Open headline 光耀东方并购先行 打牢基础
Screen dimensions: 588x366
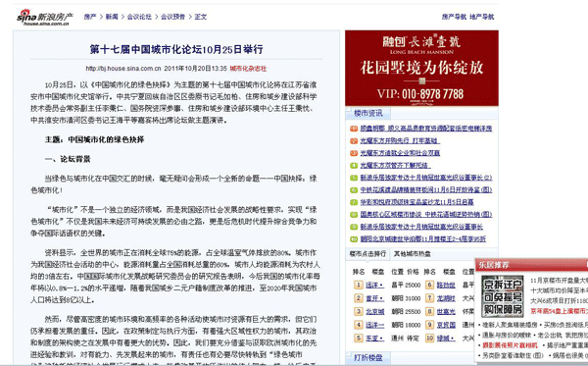coord(400,140)
